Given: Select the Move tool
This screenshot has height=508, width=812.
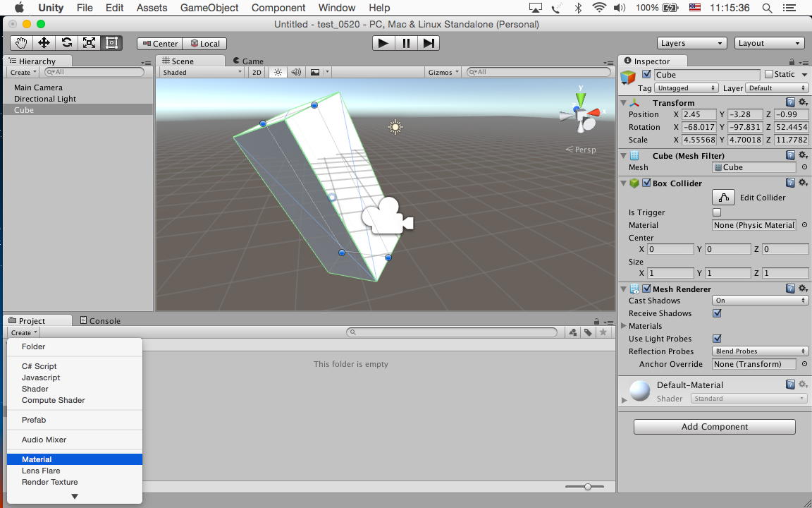Looking at the screenshot, I should [44, 43].
